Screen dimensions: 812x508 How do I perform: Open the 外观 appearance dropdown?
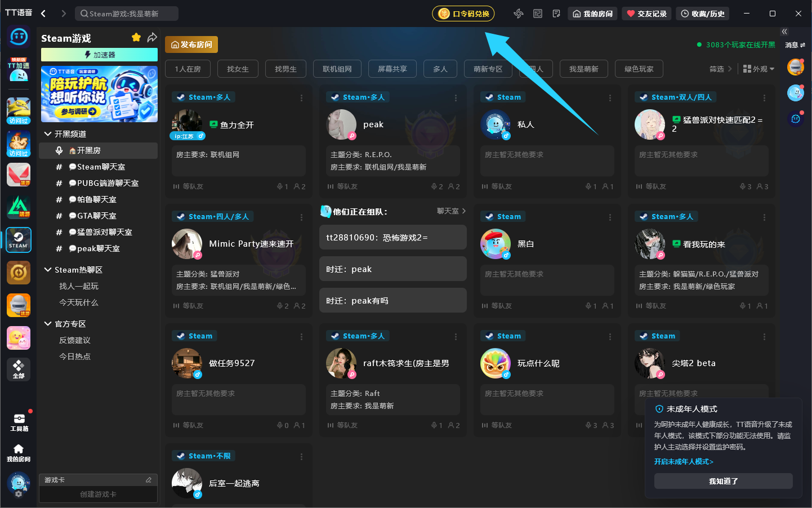[x=759, y=69]
